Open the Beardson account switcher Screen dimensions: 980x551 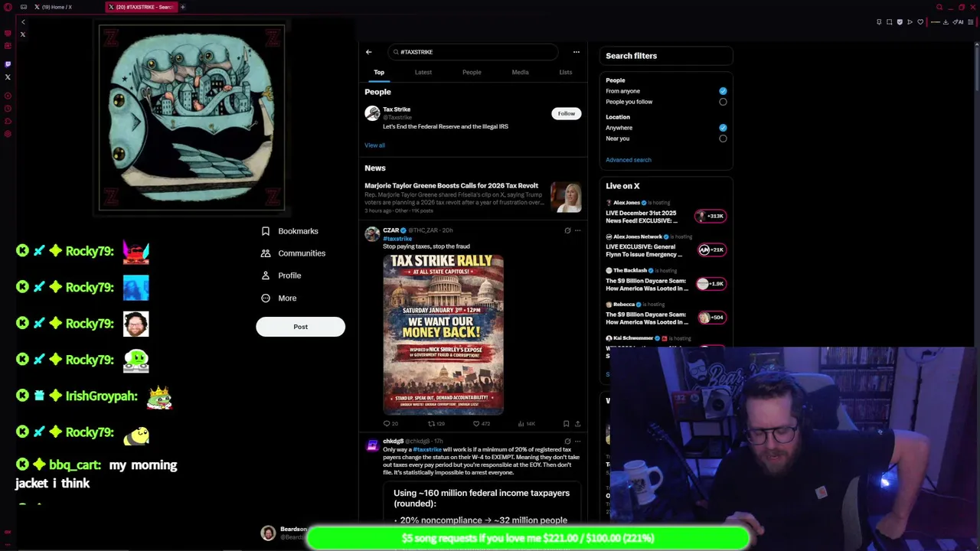click(x=283, y=533)
